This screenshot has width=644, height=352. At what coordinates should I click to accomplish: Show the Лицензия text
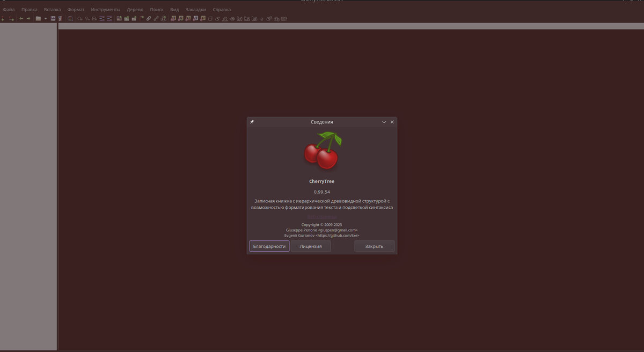311,246
